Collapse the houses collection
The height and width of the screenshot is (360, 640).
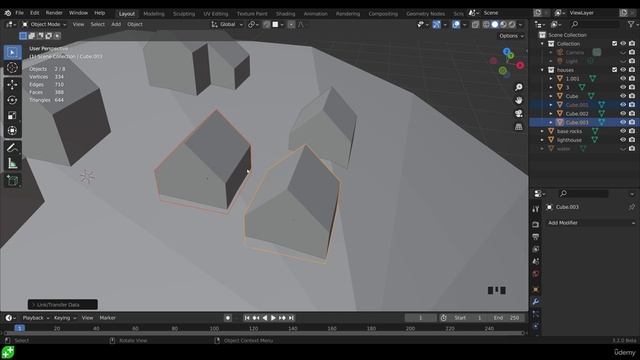pos(542,70)
